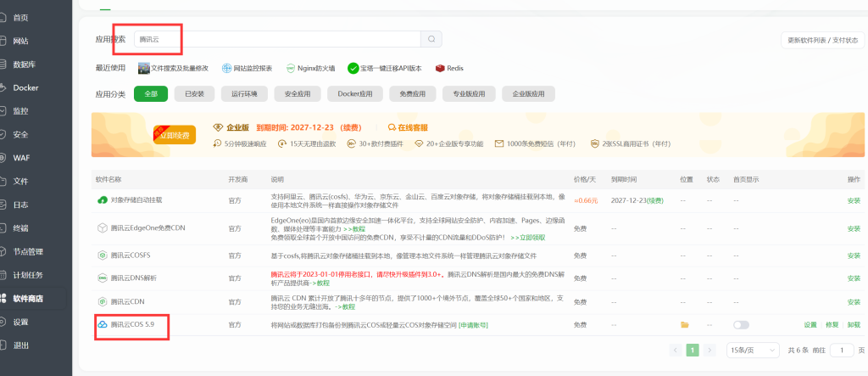Click the 腾讯云CDN icon

tap(103, 301)
